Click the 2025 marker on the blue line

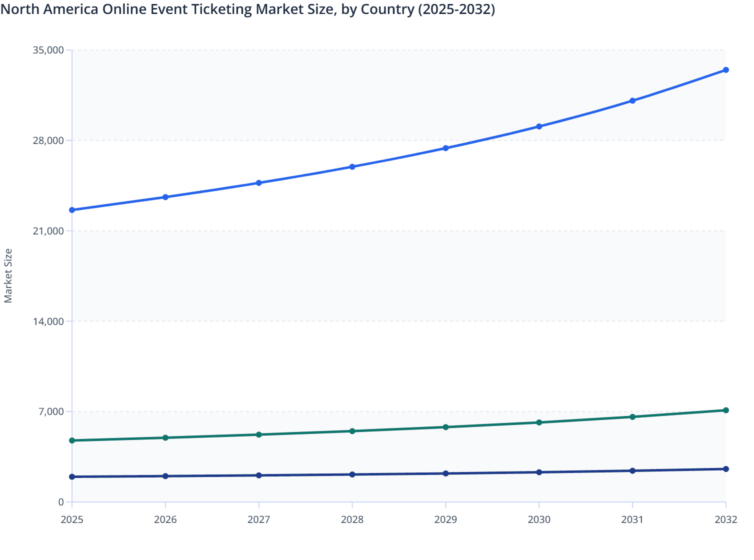(72, 209)
